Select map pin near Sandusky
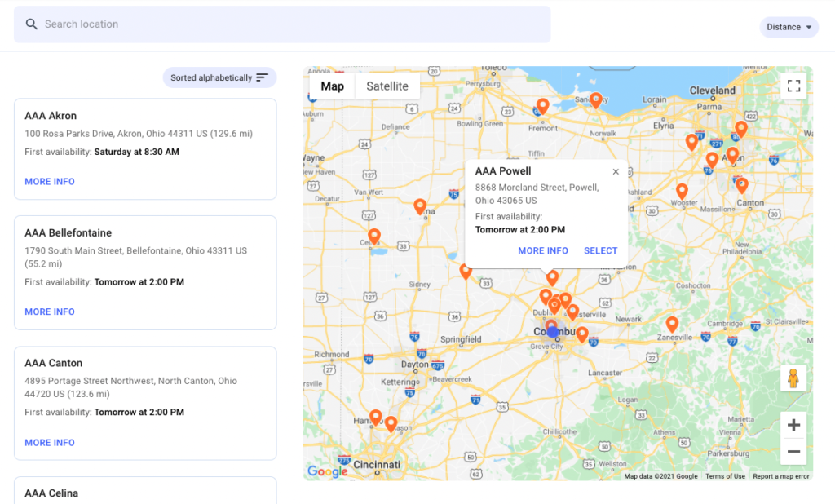 click(x=596, y=99)
